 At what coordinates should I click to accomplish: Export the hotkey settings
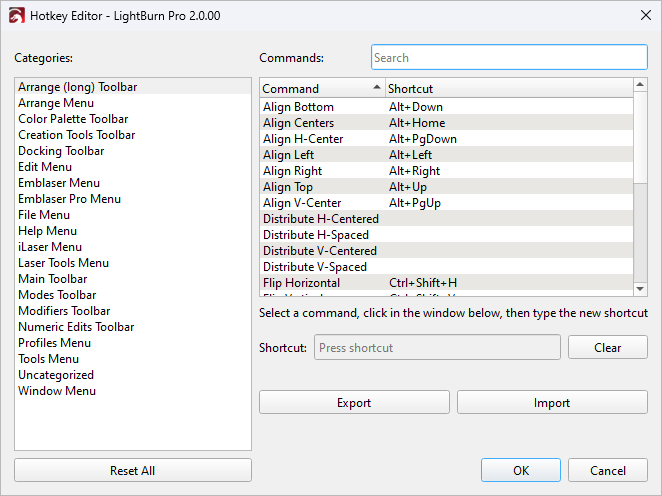(x=353, y=403)
